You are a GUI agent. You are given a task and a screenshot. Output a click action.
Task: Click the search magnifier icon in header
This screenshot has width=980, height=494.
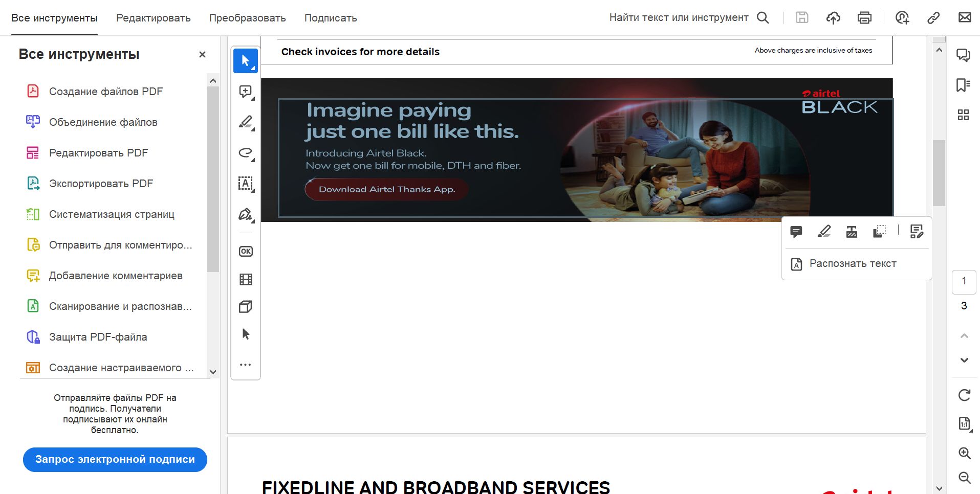pos(763,18)
